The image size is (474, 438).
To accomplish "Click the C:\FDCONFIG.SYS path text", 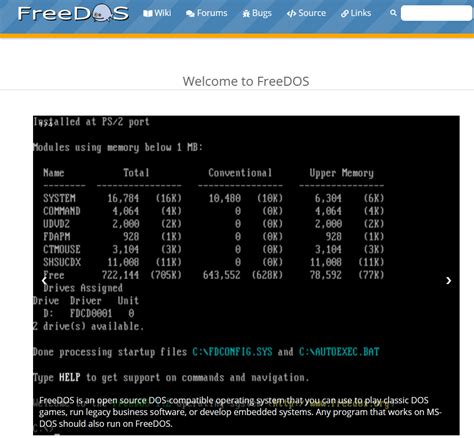I will pyautogui.click(x=232, y=352).
